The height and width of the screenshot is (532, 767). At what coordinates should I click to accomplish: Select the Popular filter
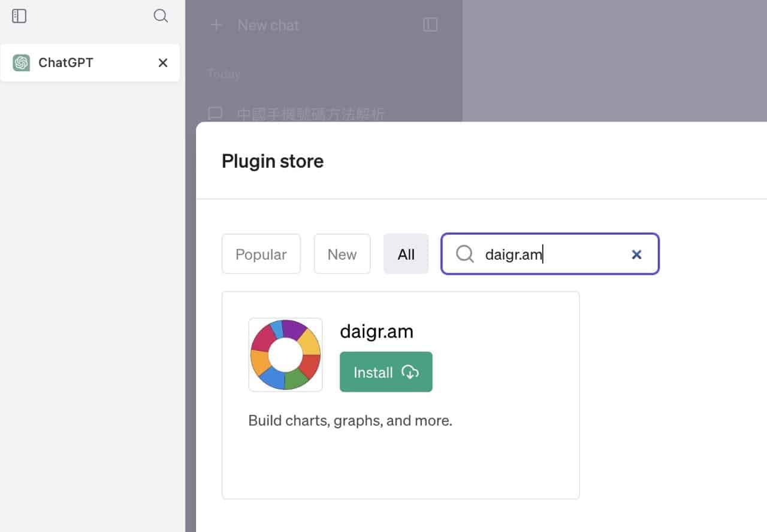click(x=261, y=254)
